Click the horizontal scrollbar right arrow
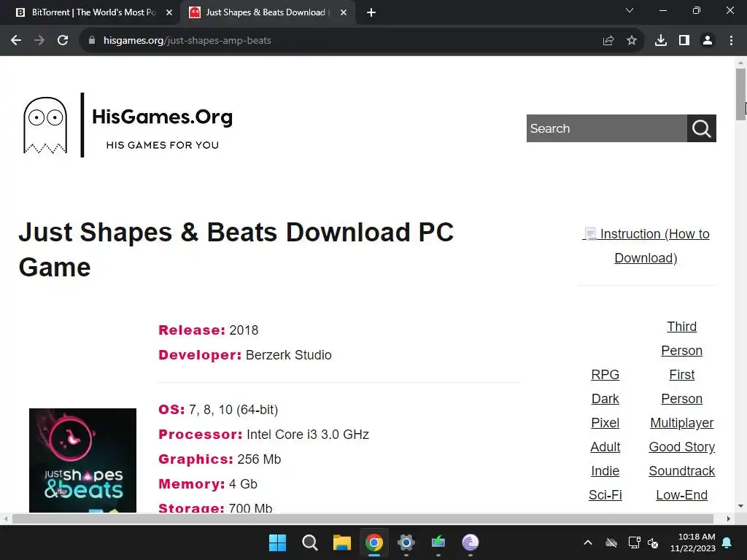 [729, 519]
